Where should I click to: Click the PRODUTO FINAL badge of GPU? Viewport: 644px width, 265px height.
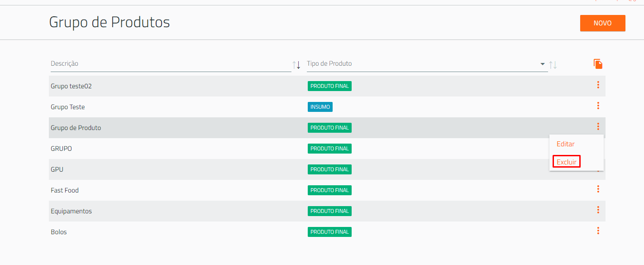(x=329, y=169)
